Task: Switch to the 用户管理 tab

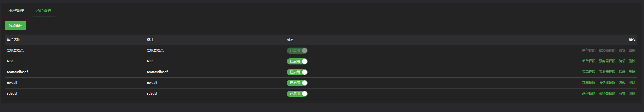Action: [16, 11]
